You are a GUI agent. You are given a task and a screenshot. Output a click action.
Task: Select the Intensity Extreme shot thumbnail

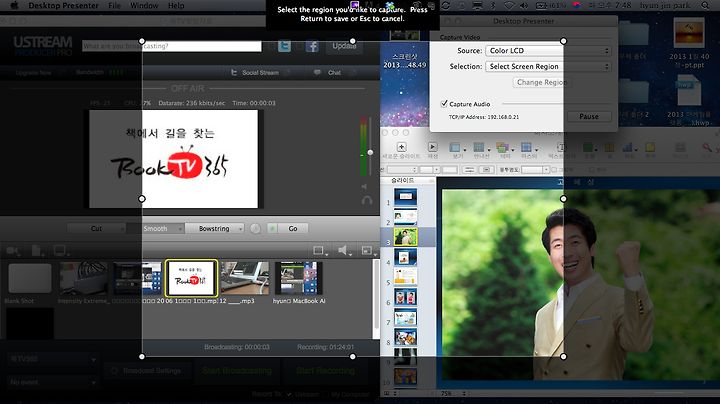coord(84,278)
